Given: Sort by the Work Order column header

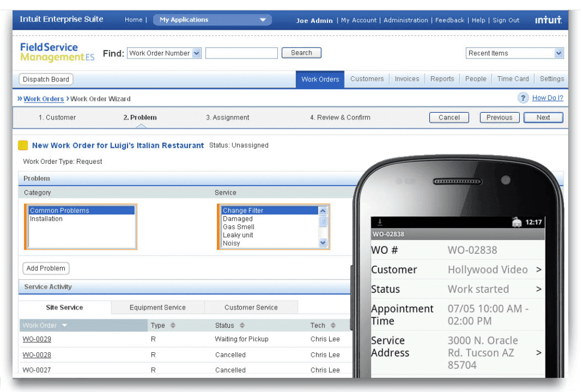Looking at the screenshot, I should coord(83,325).
